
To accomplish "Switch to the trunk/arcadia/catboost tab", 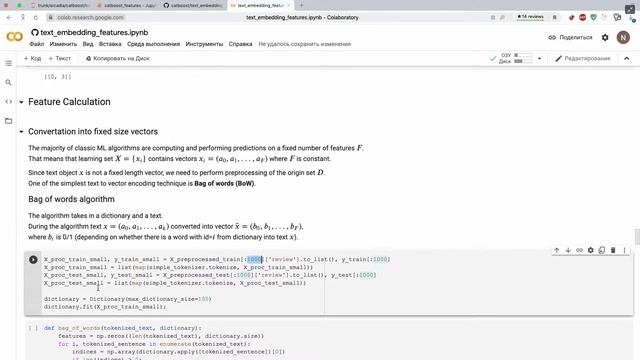I will 60,5.
